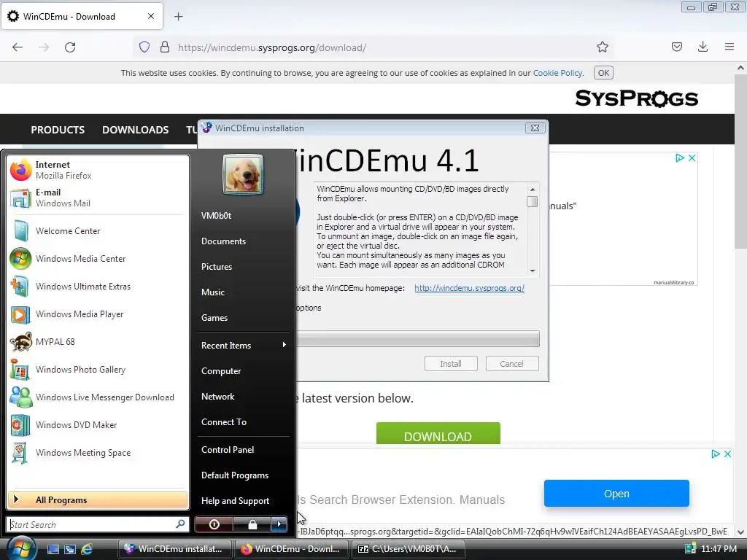Viewport: 747px width, 560px height.
Task: Click the Save to Pocket icon
Action: click(x=676, y=47)
